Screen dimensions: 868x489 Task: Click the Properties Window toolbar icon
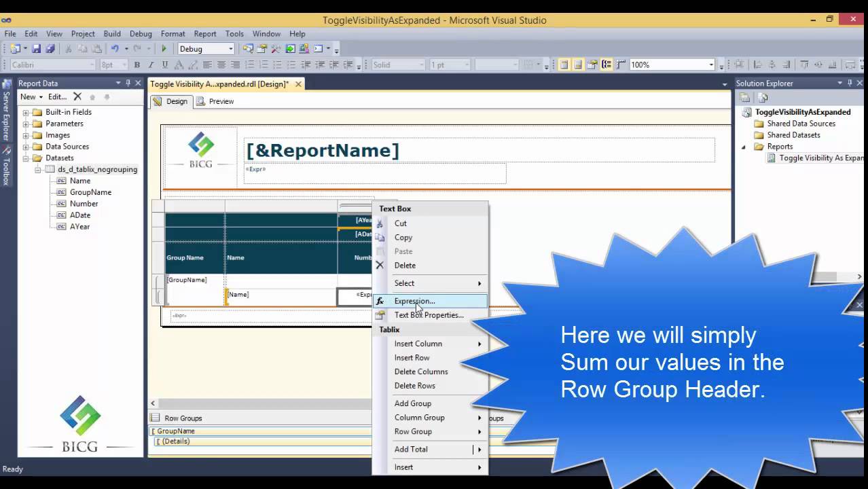(x=261, y=49)
